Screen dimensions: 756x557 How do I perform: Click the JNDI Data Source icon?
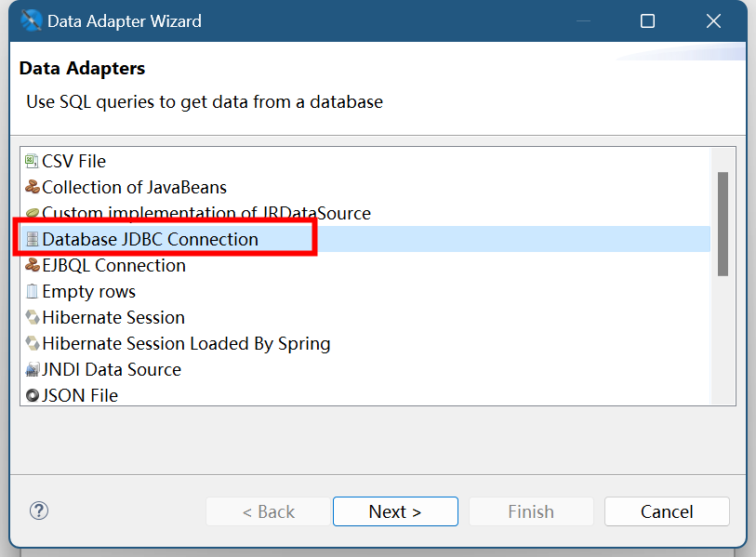point(33,369)
